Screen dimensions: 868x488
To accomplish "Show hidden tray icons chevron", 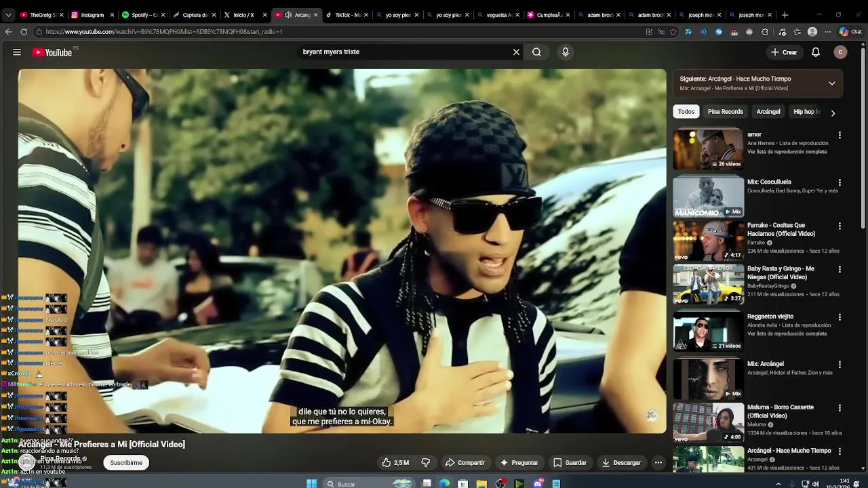I will (778, 484).
